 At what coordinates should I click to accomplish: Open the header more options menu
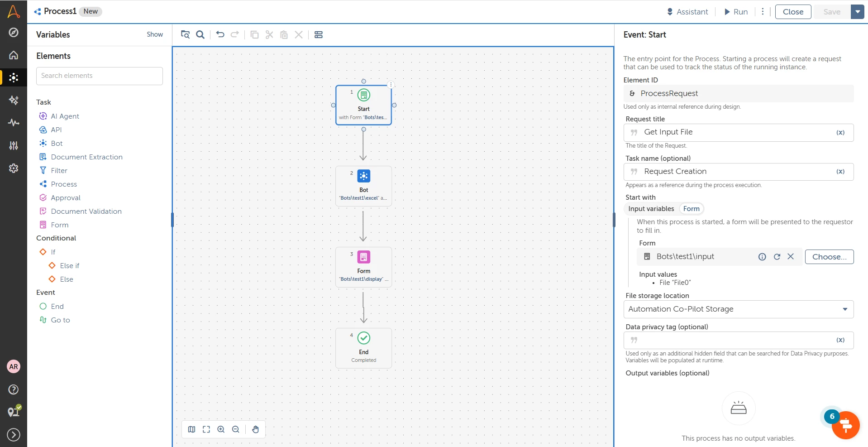pyautogui.click(x=763, y=12)
